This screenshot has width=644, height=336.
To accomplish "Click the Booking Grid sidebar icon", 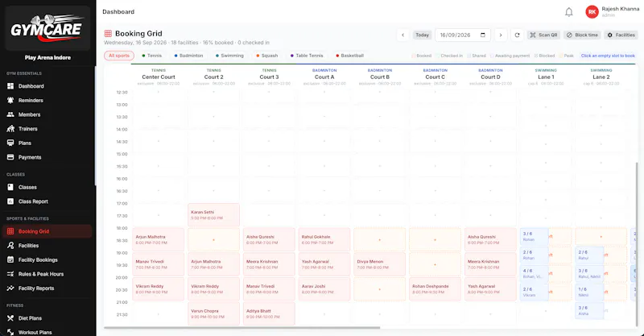I will pos(10,231).
